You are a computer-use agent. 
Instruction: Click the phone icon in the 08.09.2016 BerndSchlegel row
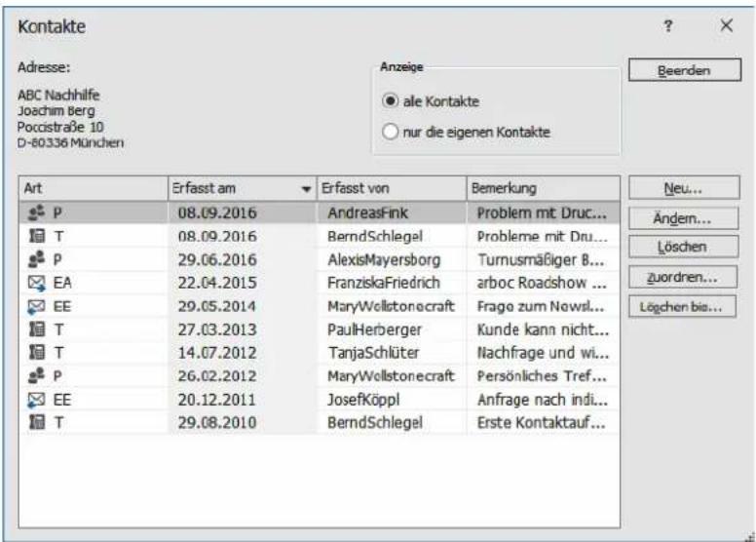pos(37,236)
